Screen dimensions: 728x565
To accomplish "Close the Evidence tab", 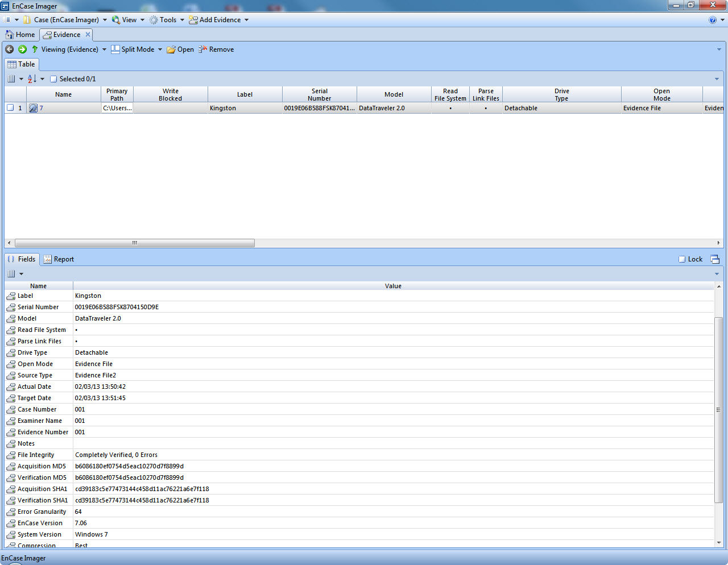I will (x=88, y=35).
